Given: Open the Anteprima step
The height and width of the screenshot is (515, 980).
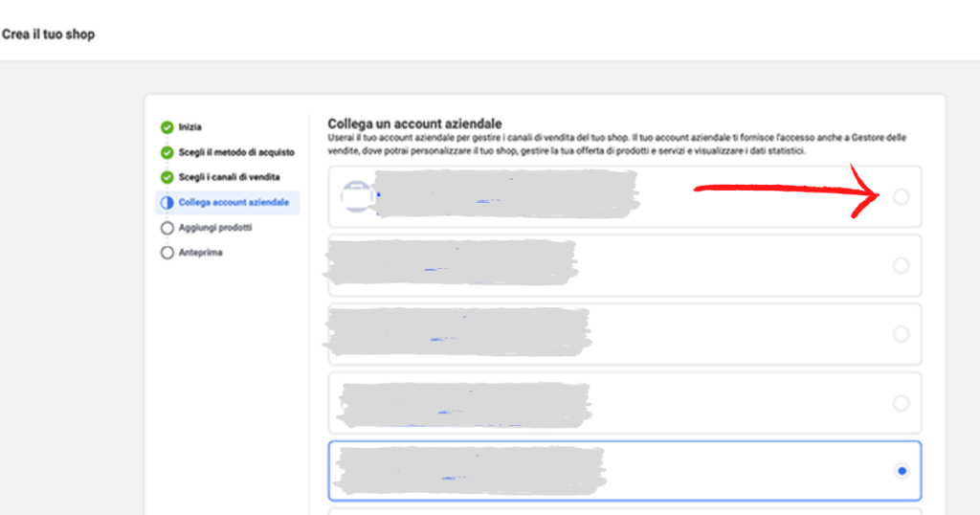Looking at the screenshot, I should click(200, 253).
